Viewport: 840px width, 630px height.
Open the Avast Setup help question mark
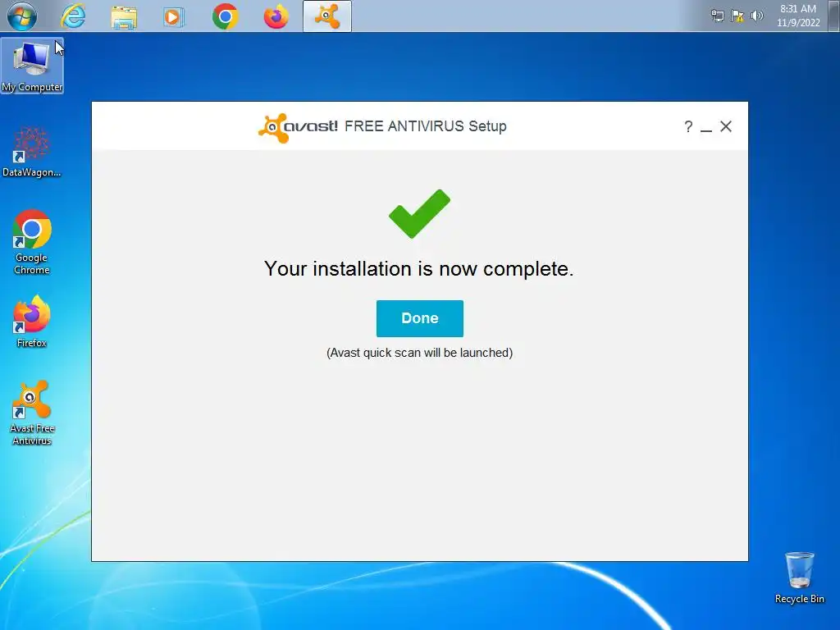pyautogui.click(x=688, y=126)
